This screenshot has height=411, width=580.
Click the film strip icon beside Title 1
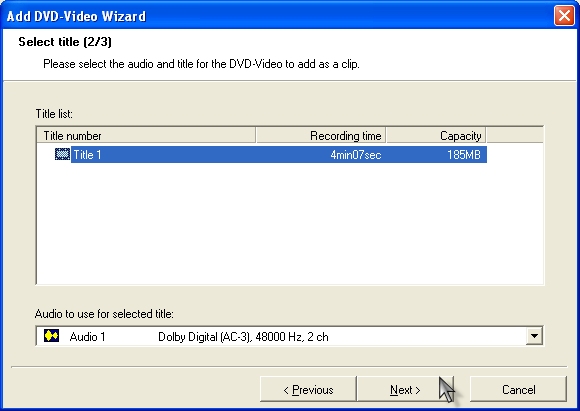(x=62, y=154)
